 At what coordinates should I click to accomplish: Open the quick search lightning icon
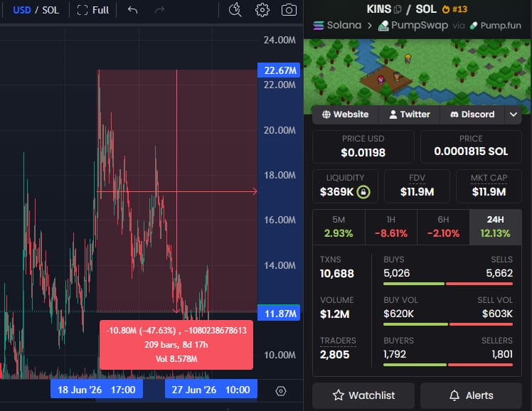[235, 9]
